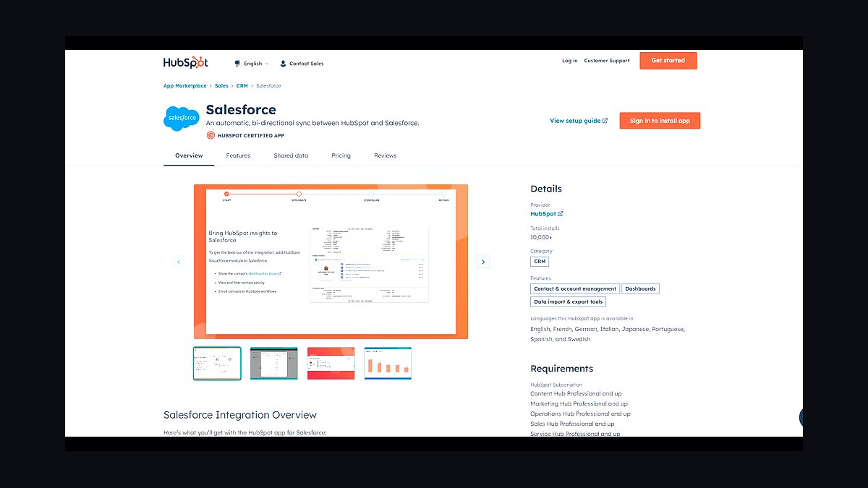The height and width of the screenshot is (488, 868).
Task: Click the Dashboards feature tag
Action: pyautogui.click(x=641, y=288)
